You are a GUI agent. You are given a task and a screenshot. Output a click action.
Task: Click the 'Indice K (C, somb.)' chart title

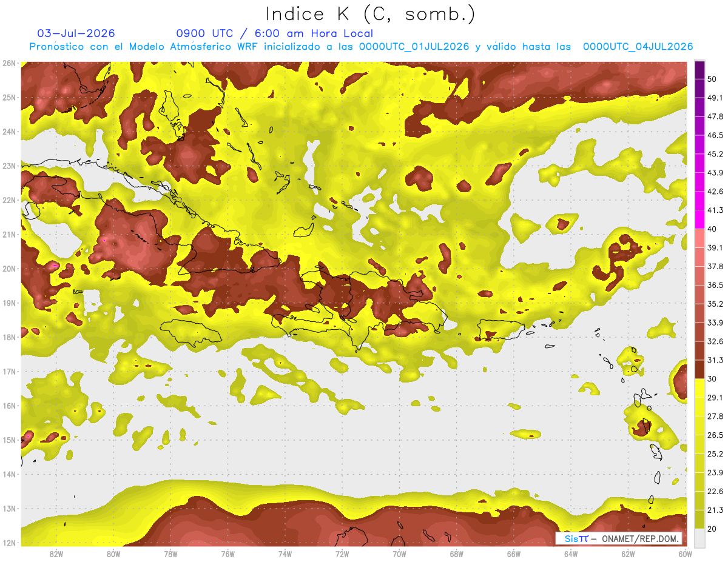tap(370, 13)
